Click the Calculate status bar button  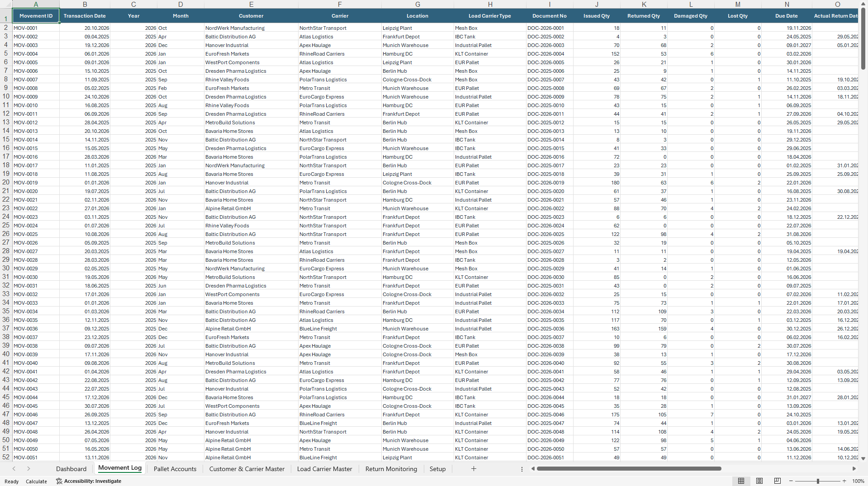click(x=36, y=481)
